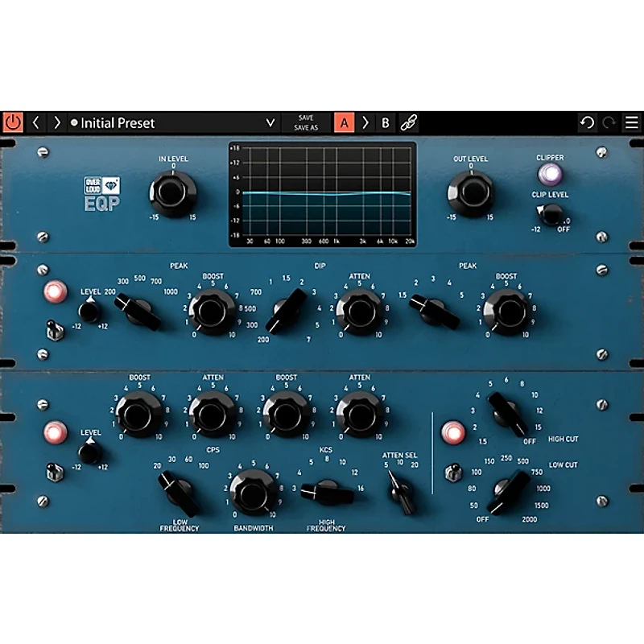Screen dimensions: 644x644
Task: Adjust the Clip Level knob
Action: [551, 213]
